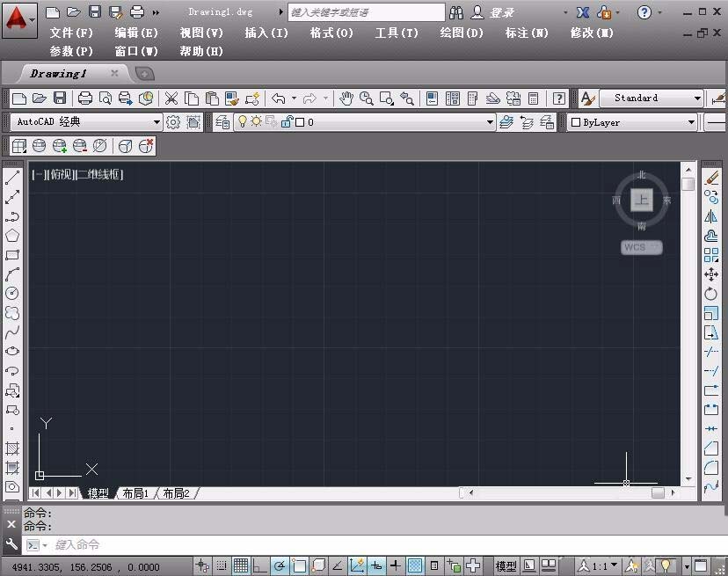Image resolution: width=728 pixels, height=576 pixels.
Task: Select the Arc draw tool
Action: [12, 274]
